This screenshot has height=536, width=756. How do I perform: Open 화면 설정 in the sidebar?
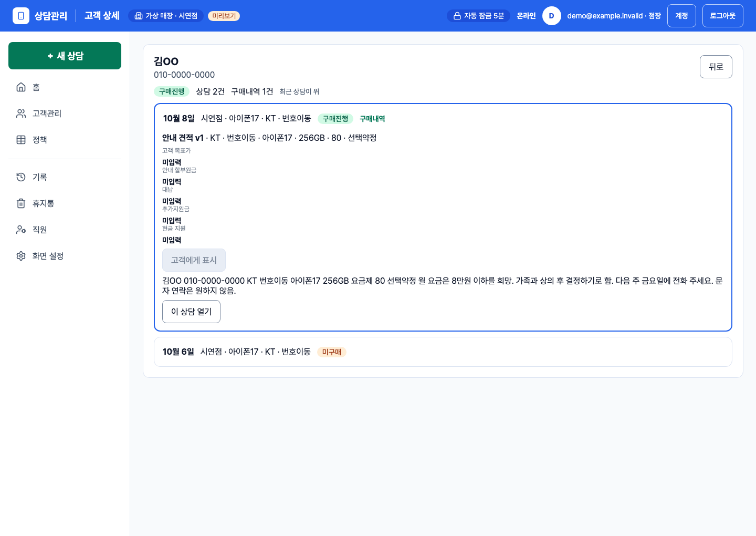65,256
